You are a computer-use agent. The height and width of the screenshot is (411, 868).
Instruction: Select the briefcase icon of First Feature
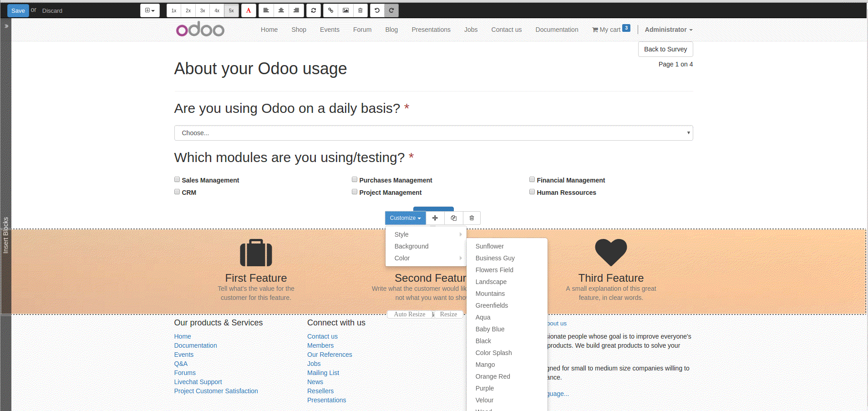click(256, 253)
